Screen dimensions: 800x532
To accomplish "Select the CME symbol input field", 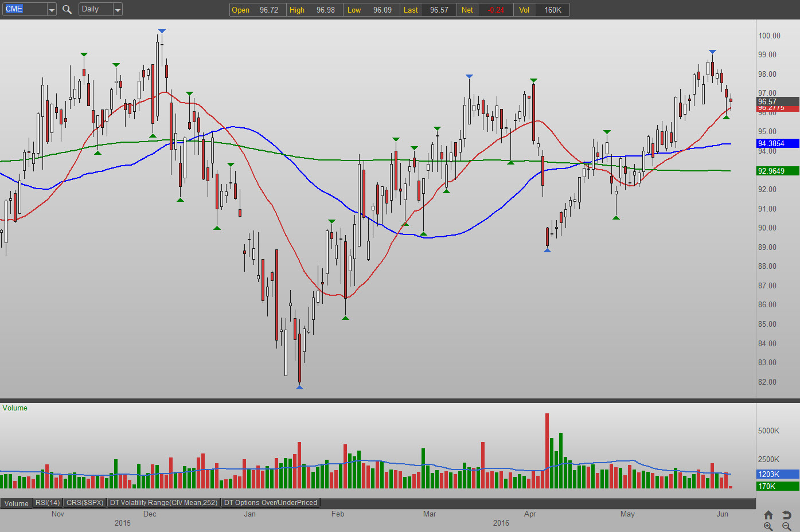I will click(x=25, y=9).
